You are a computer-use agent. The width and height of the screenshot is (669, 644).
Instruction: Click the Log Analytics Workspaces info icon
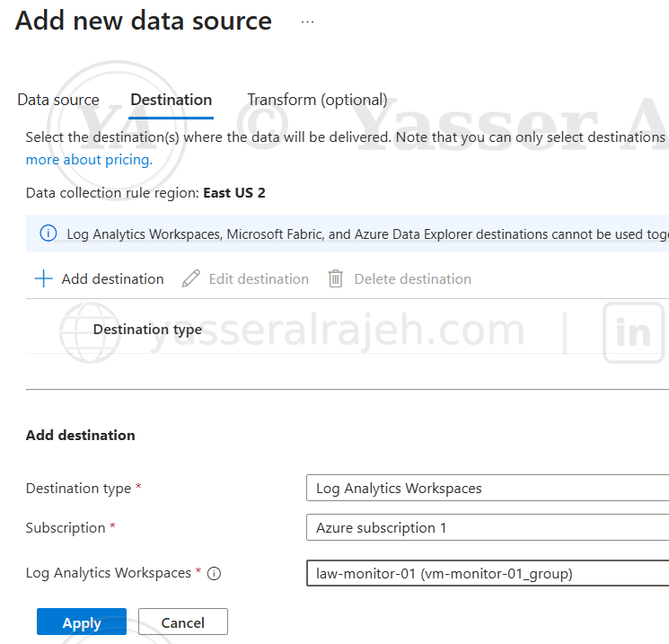click(x=214, y=574)
